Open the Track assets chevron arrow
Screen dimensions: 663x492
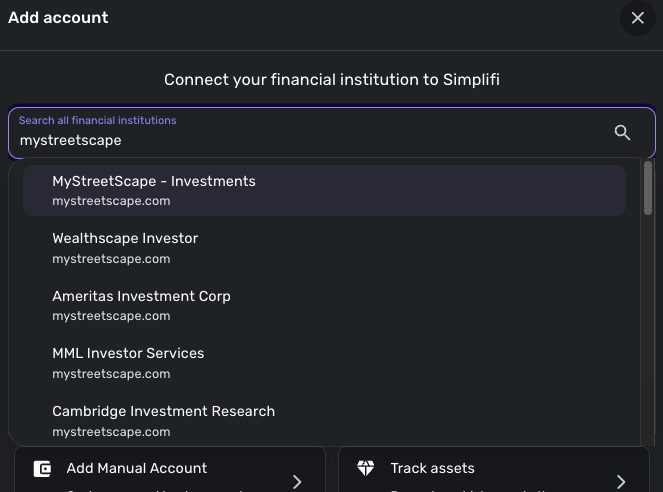coord(621,481)
